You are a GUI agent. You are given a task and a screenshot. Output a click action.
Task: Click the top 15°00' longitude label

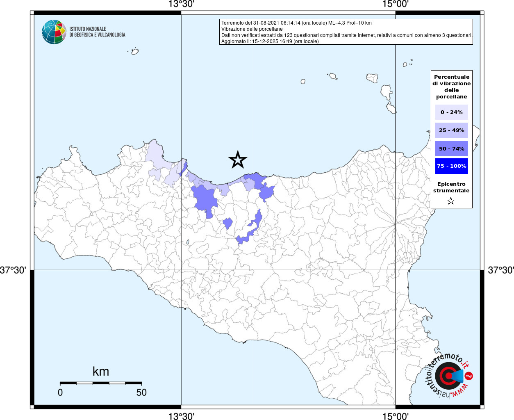pyautogui.click(x=396, y=5)
